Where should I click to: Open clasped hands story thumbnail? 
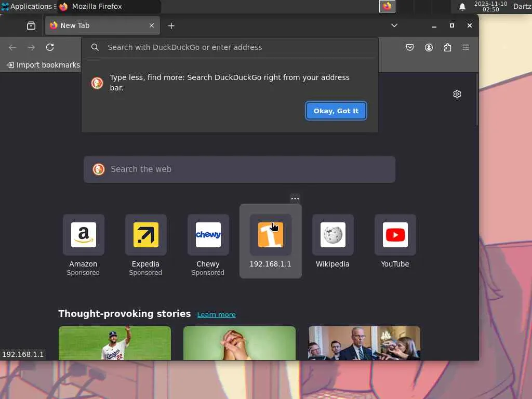coord(240,343)
